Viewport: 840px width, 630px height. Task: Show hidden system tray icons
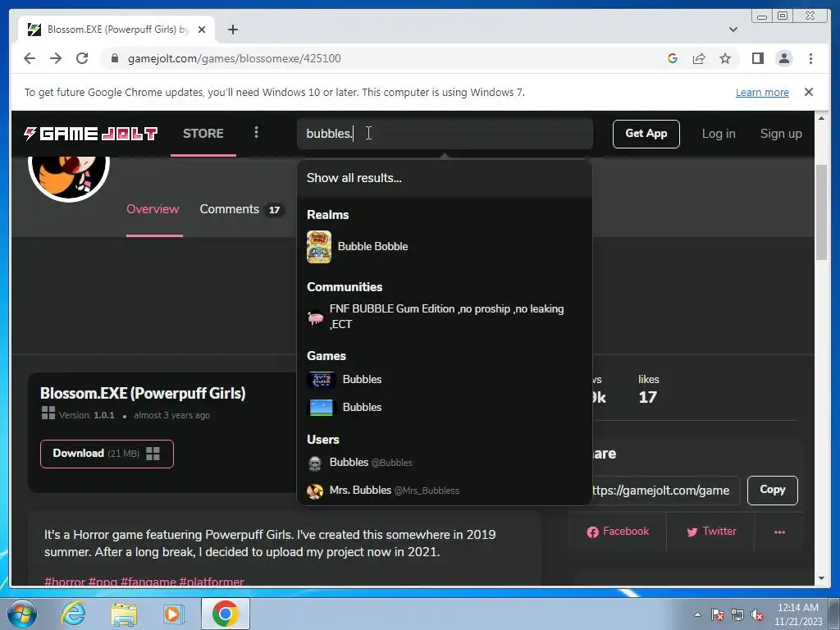coord(697,615)
